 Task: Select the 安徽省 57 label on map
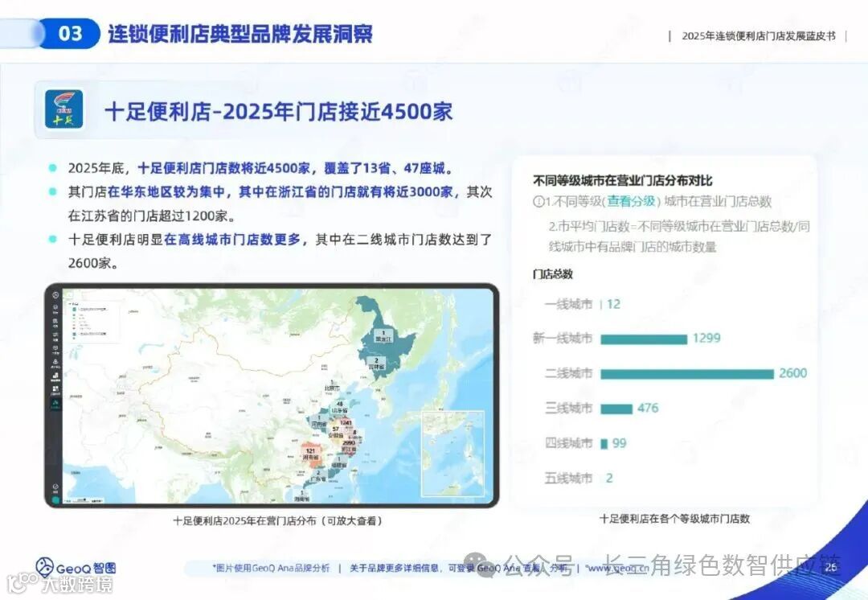point(335,433)
